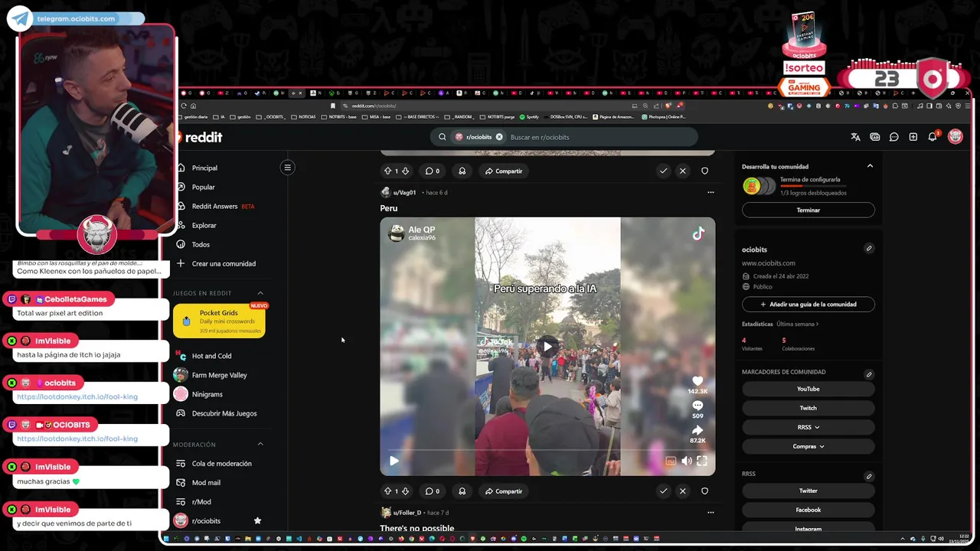
Task: Click Compartir above the Peru post
Action: tap(503, 171)
